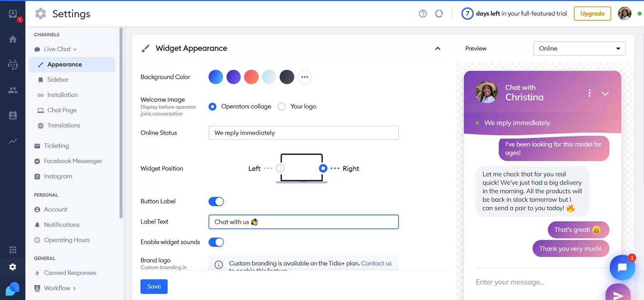Expand the Live Chat channel menu

coord(60,49)
